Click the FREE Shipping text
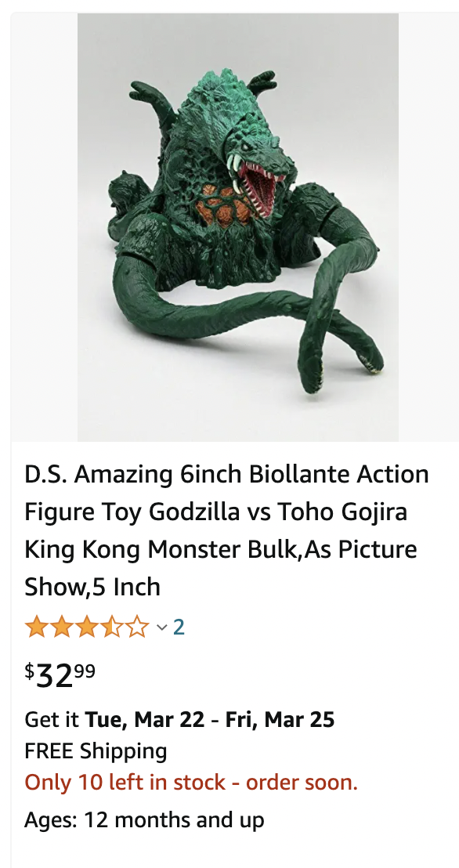Viewport: 459px width, 868px height. click(x=96, y=751)
